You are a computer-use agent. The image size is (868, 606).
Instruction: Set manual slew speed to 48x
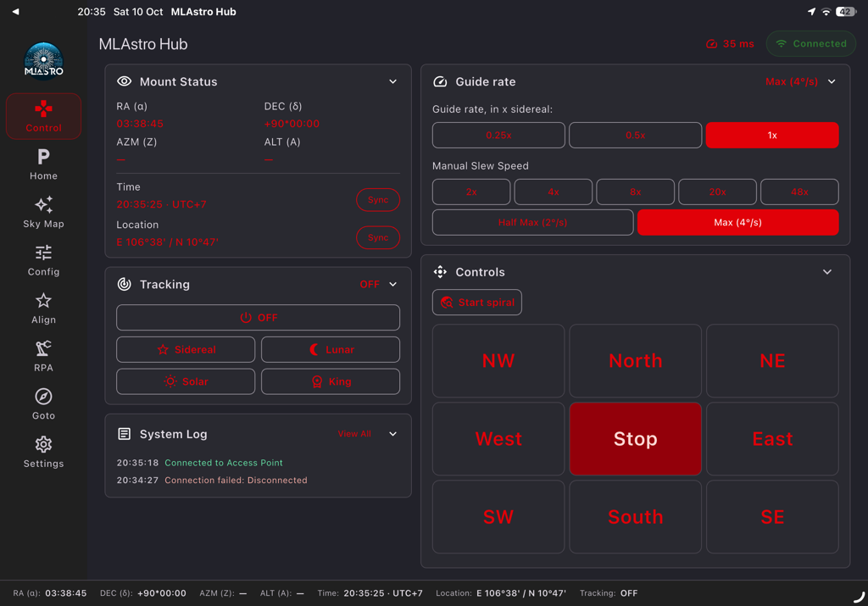799,192
